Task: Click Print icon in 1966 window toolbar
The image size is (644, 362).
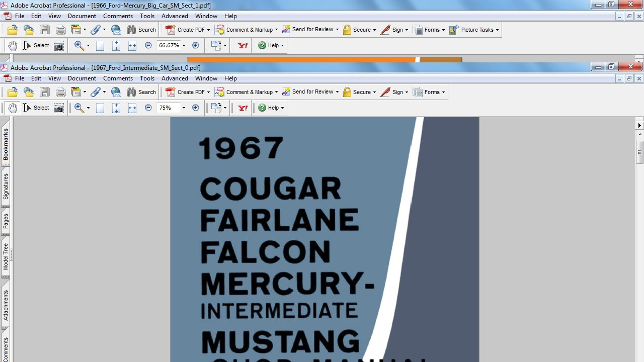Action: (x=61, y=30)
